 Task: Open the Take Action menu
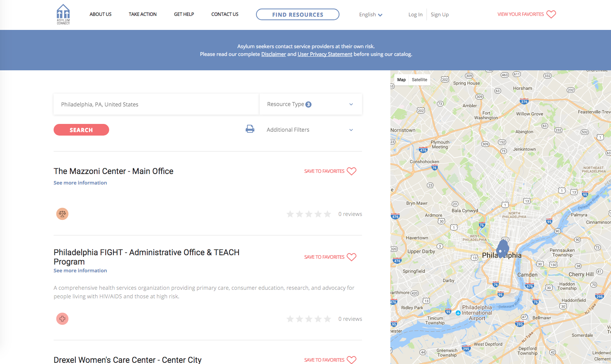tap(143, 14)
